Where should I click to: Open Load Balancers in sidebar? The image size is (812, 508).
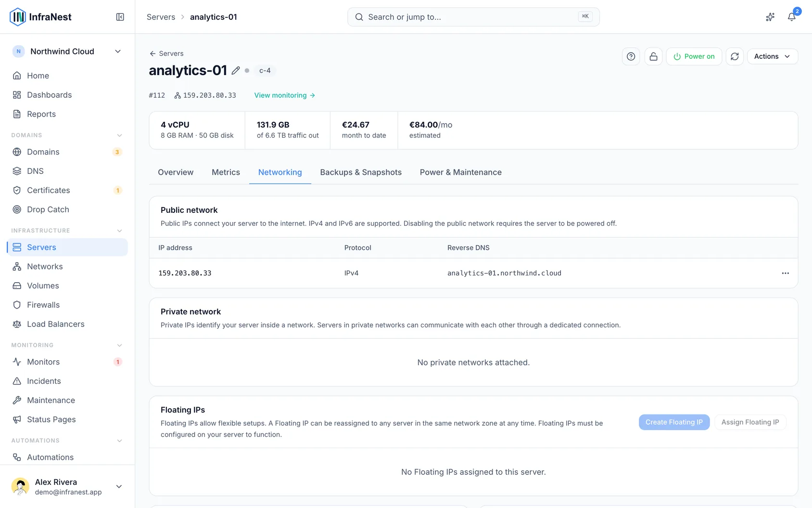coord(67,324)
